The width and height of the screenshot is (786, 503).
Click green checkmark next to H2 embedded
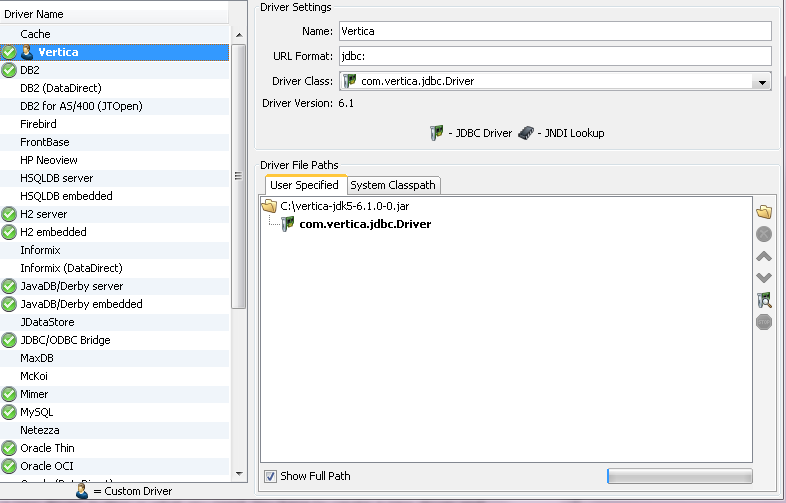tap(9, 232)
